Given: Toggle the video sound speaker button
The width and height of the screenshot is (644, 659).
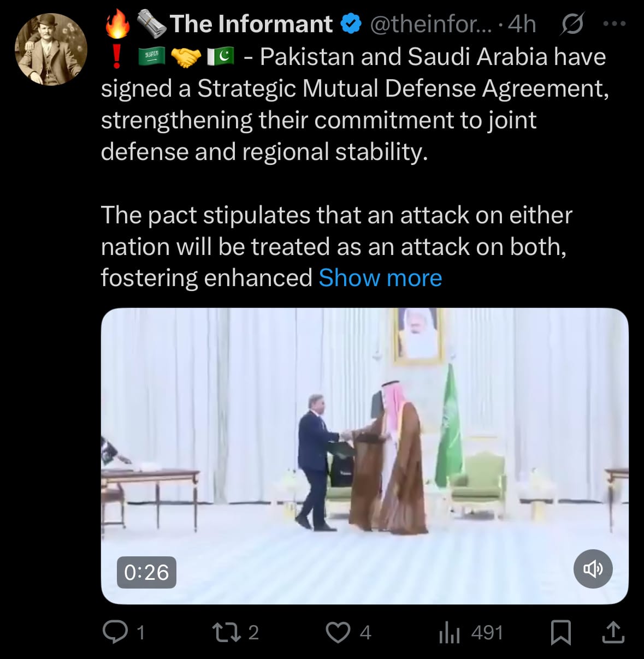Looking at the screenshot, I should coord(593,569).
